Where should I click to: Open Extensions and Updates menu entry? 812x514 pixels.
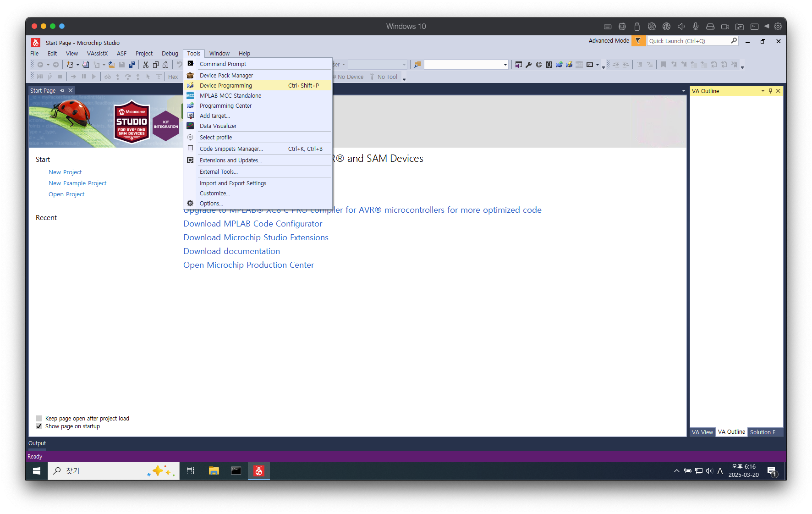(230, 160)
